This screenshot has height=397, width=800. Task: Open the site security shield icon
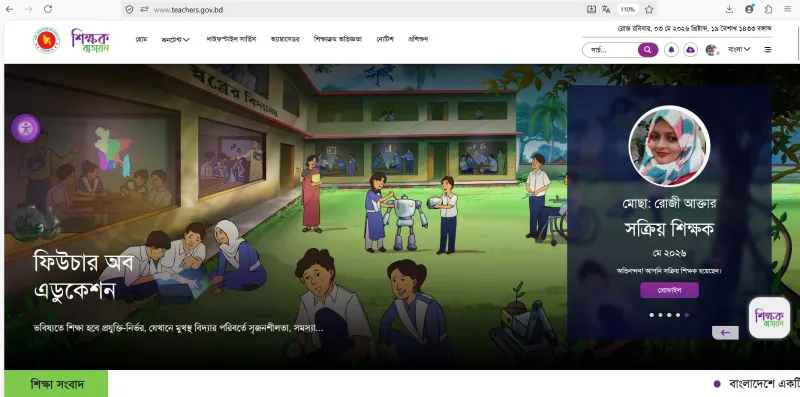pyautogui.click(x=130, y=9)
